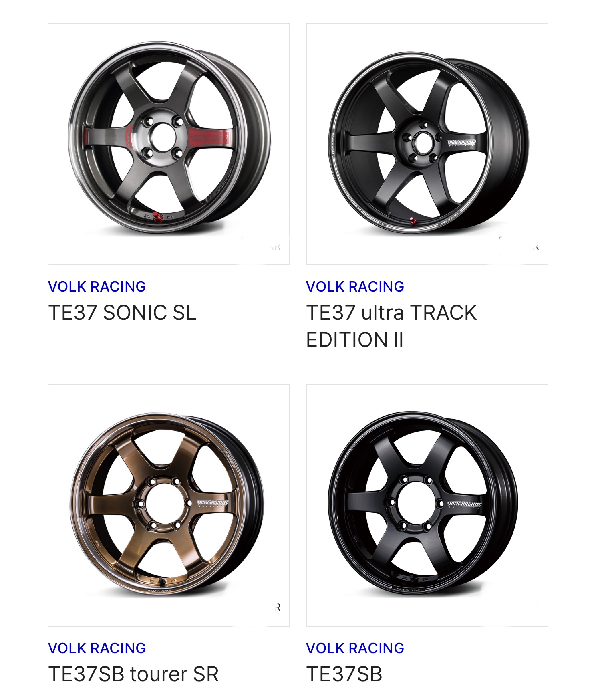Click Volk Racing spoke logo on black TE37SB wheel
This screenshot has height=700, width=596.
[464, 504]
